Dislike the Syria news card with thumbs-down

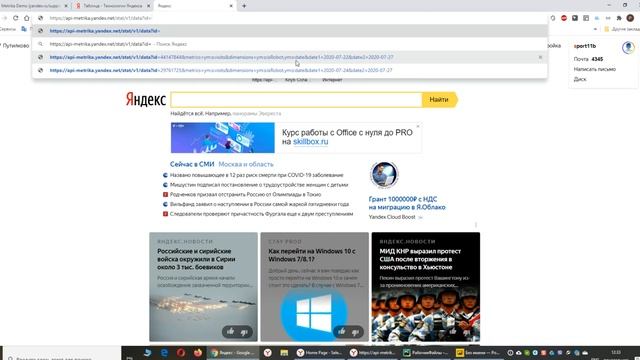pyautogui.click(x=244, y=332)
